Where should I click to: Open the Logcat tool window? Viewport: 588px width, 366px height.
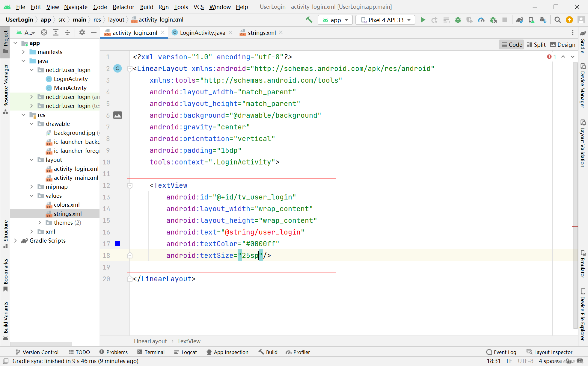[186, 352]
